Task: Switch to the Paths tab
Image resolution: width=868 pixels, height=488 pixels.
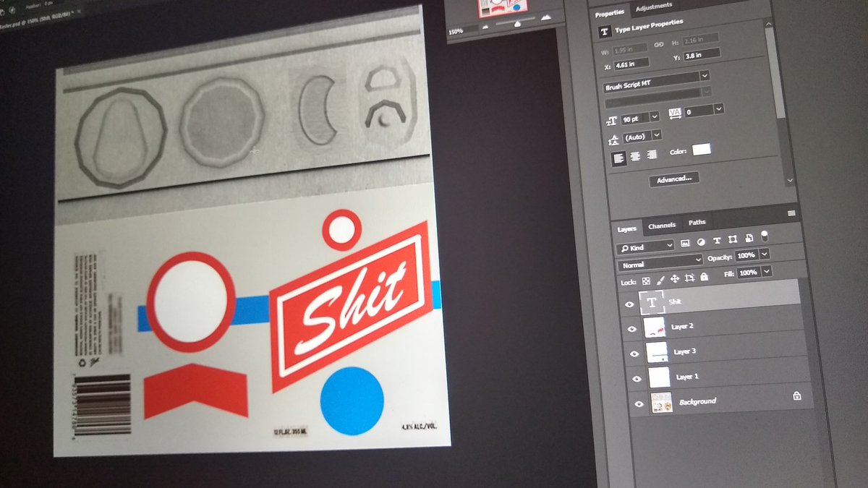Action: coord(697,223)
